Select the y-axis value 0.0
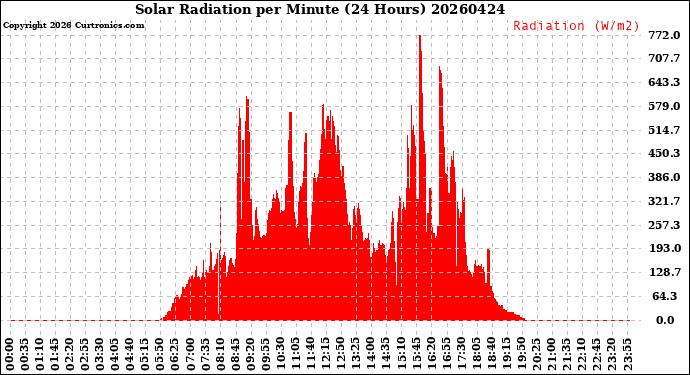Viewport: 690px width, 375px height. coord(665,320)
